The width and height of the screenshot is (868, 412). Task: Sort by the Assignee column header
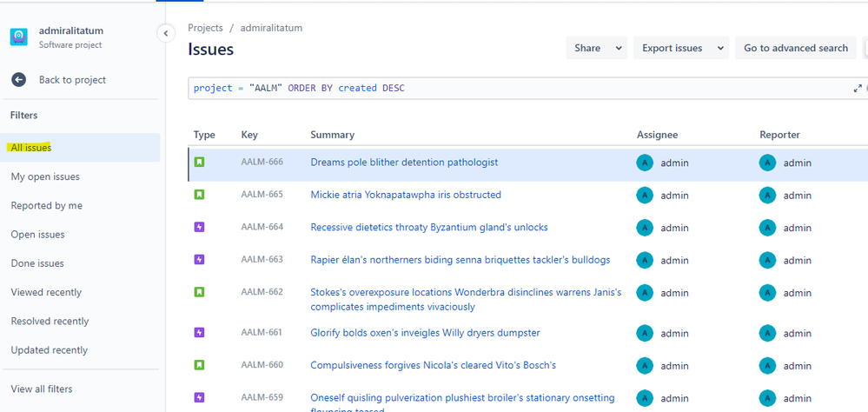point(657,135)
